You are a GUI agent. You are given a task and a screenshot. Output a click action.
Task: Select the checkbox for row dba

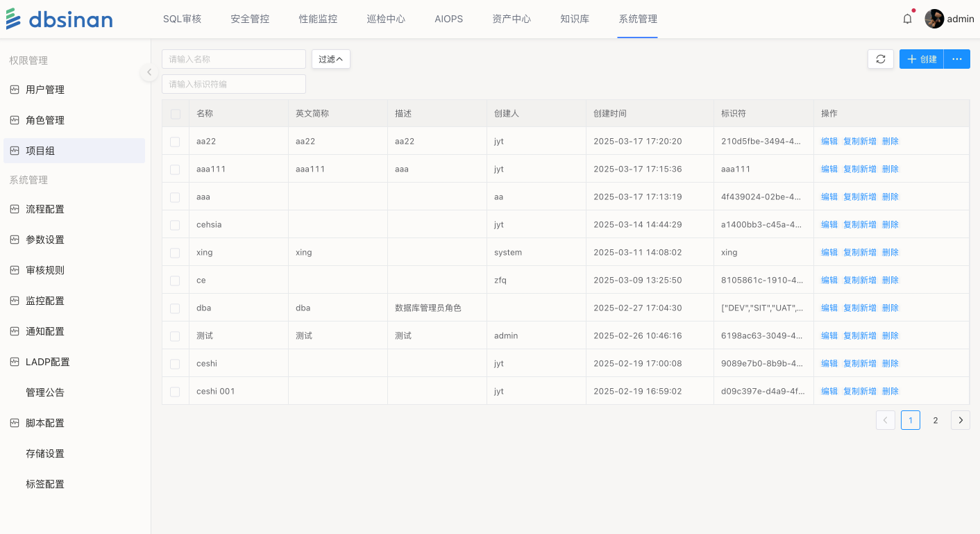(x=175, y=308)
